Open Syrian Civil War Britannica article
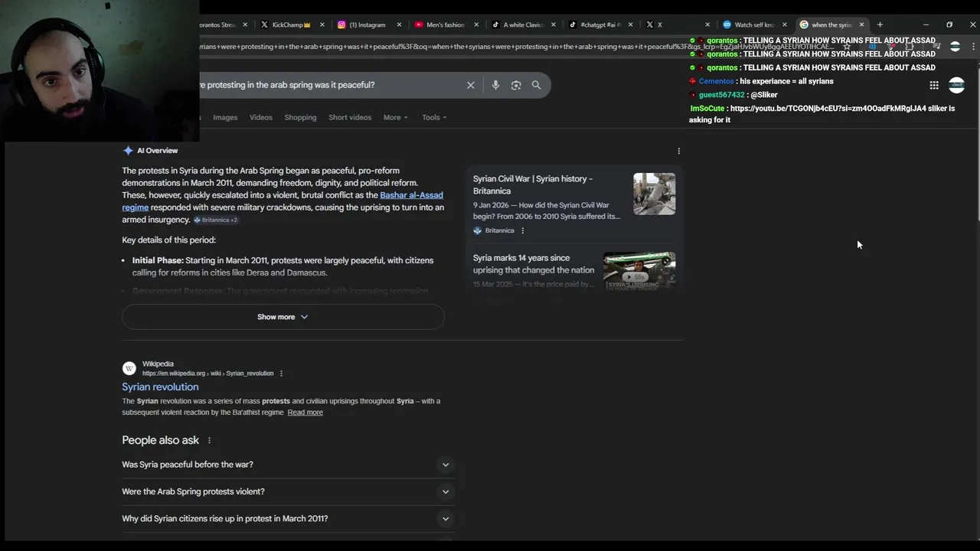The image size is (980, 551). (533, 184)
